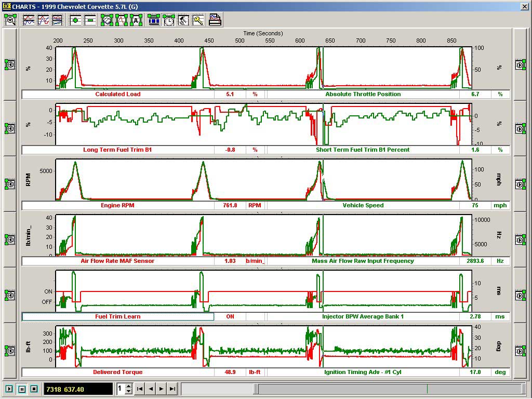Click the Ignition Timing value 17.0

475,372
